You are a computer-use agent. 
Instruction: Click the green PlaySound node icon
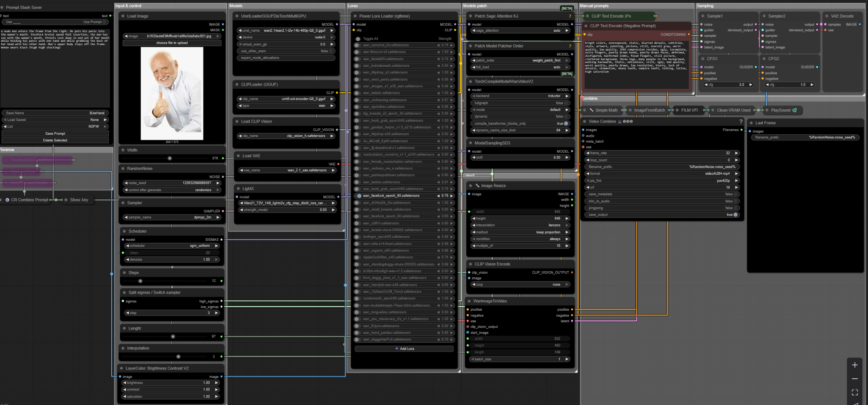794,110
